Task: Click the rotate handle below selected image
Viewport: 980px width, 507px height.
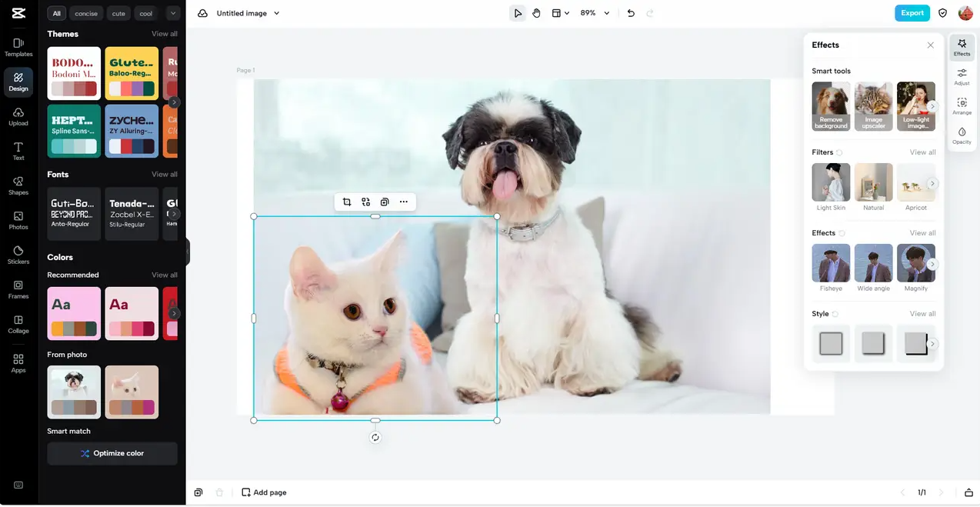Action: 375,437
